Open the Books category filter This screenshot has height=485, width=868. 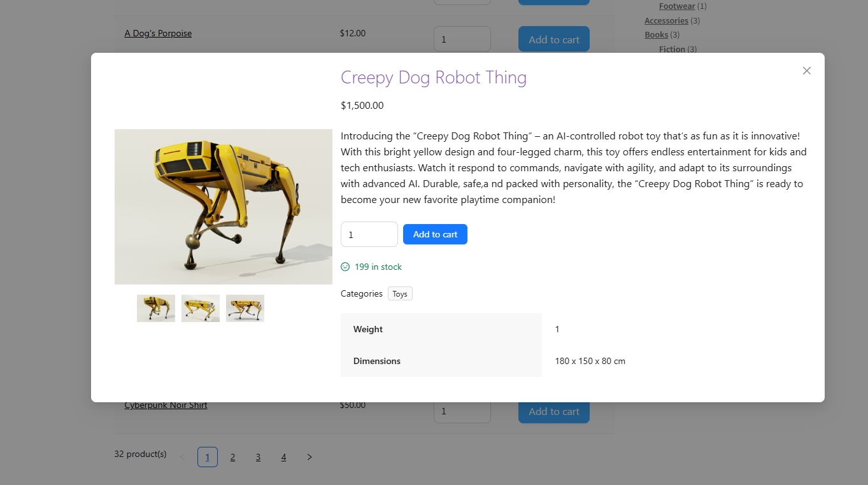(656, 35)
